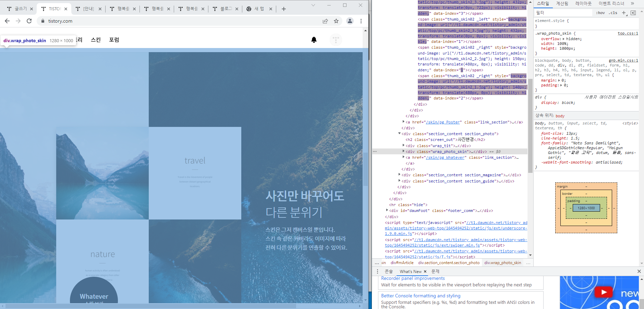Expand div wrap_tit node
Viewport: 644px width, 309px height.
click(x=403, y=145)
